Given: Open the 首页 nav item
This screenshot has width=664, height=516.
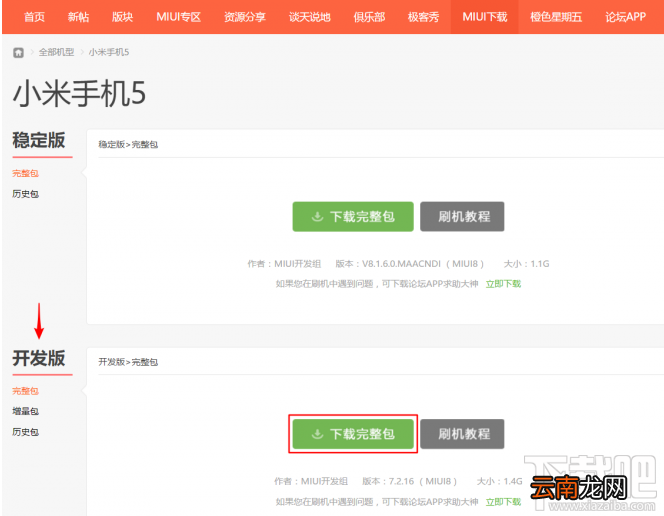Looking at the screenshot, I should coord(34,17).
